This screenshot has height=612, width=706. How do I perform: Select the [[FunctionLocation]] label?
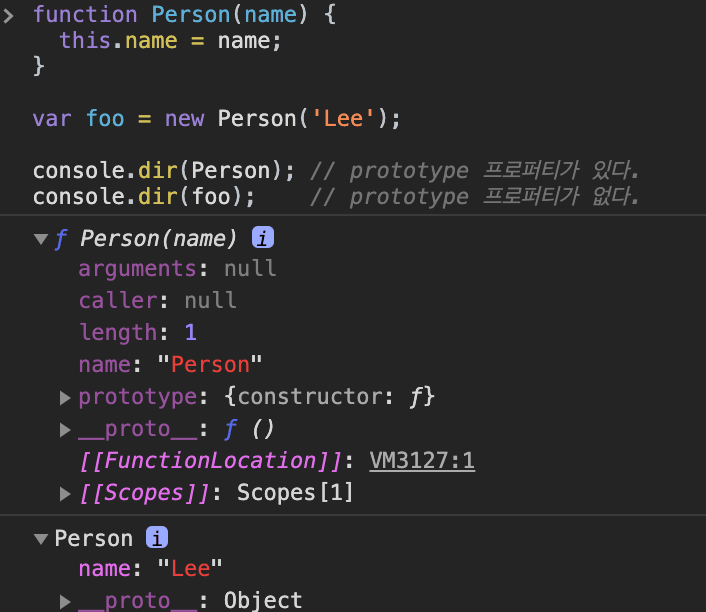click(211, 461)
